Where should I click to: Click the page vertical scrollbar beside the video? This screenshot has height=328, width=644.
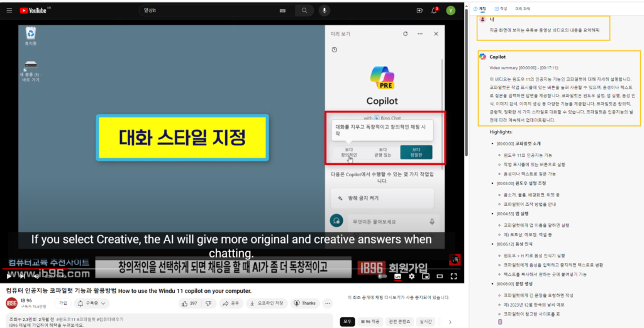coord(467,82)
